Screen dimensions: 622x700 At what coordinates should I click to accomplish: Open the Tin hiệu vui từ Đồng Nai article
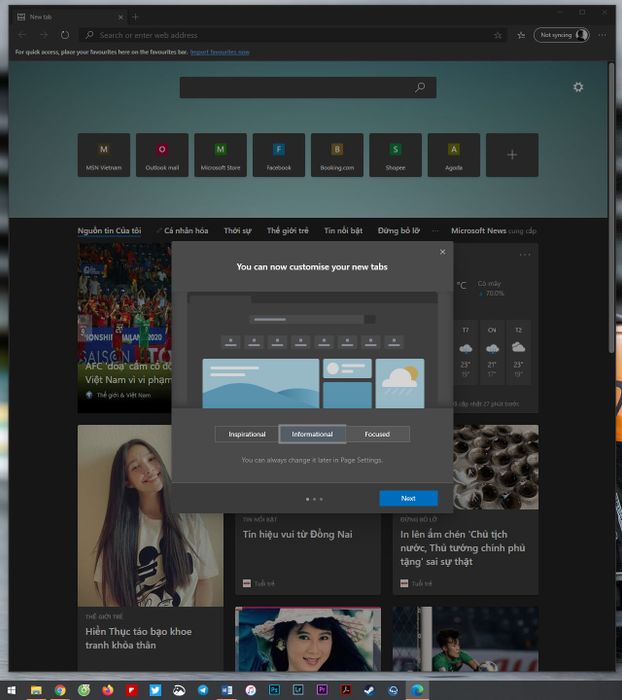pyautogui.click(x=297, y=534)
